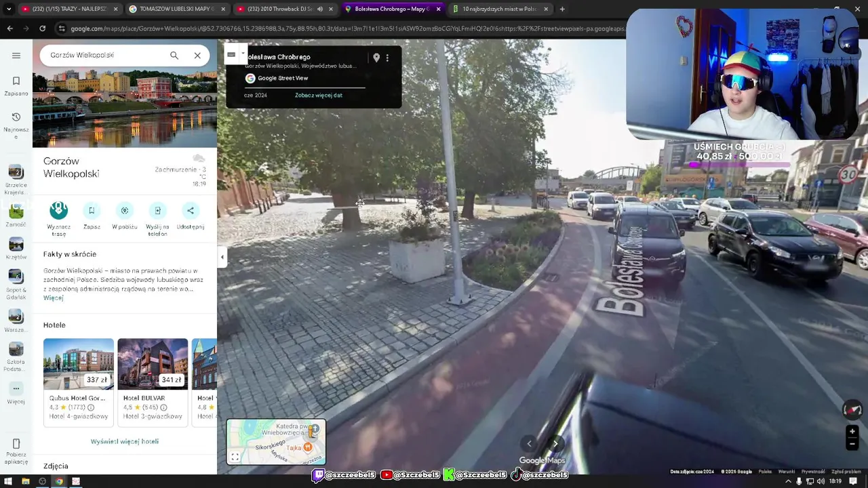This screenshot has height=488, width=868.
Task: Click the Street View location pin icon
Action: click(376, 58)
